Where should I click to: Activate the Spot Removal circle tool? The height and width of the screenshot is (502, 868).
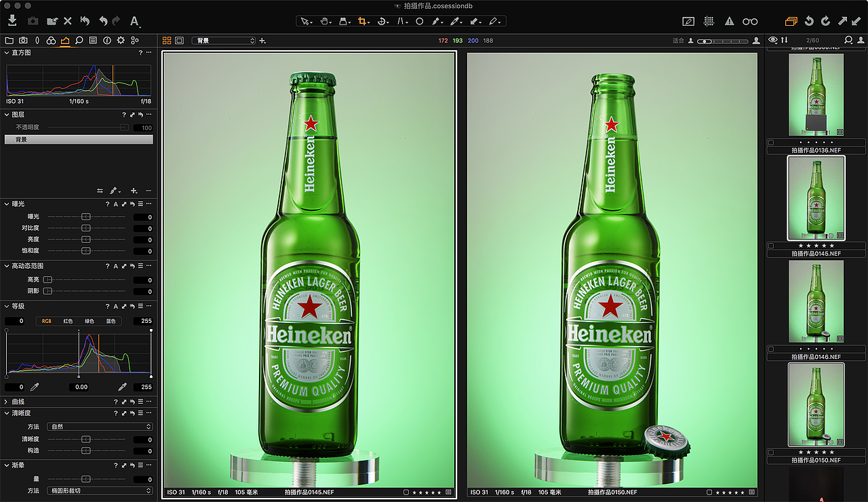point(419,21)
